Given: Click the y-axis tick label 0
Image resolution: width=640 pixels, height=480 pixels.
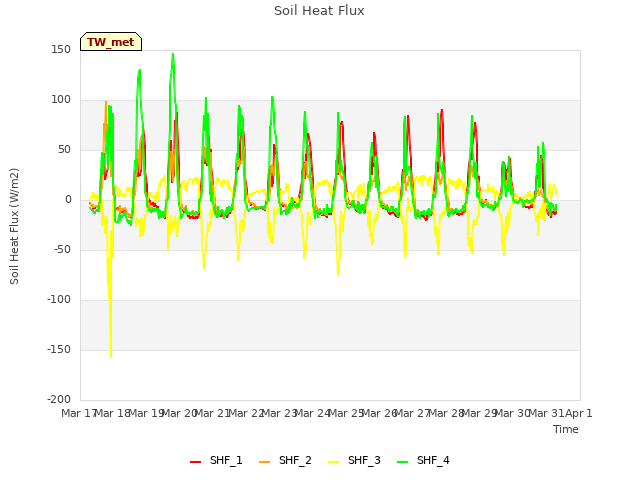Looking at the screenshot, I should tap(68, 200).
